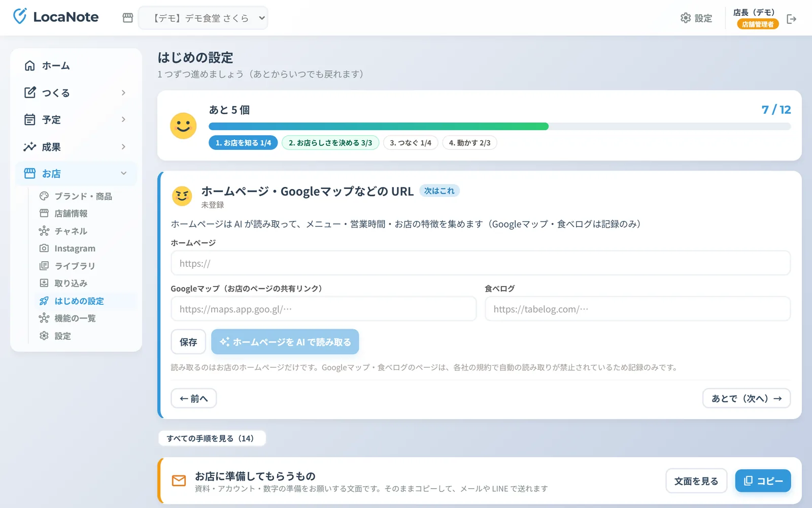Click the Googleマップ link input field

tap(324, 309)
